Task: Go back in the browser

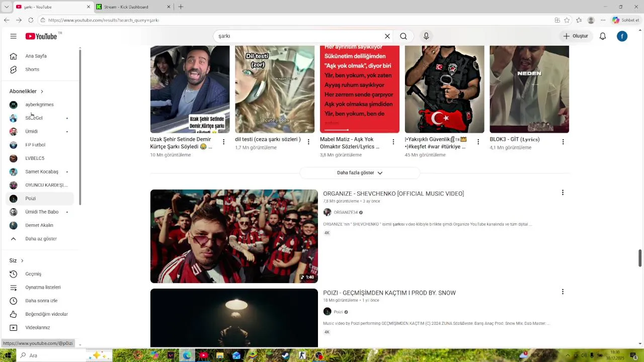Action: [7, 20]
